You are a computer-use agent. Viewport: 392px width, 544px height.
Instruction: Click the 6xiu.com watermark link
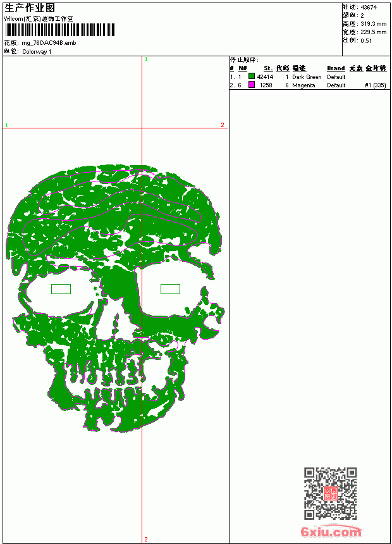pyautogui.click(x=331, y=531)
